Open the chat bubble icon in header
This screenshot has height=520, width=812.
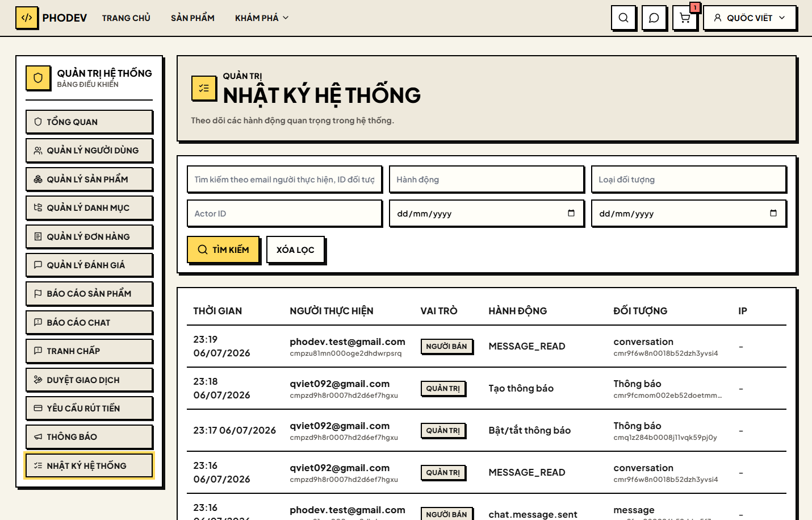(x=654, y=18)
